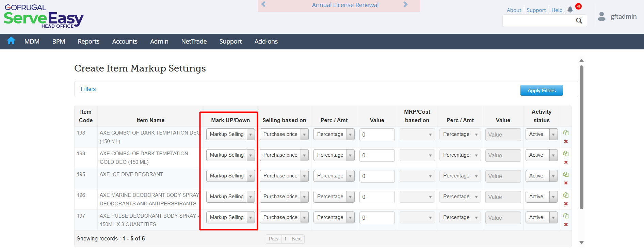Click the copy icon for item 198

(x=566, y=133)
